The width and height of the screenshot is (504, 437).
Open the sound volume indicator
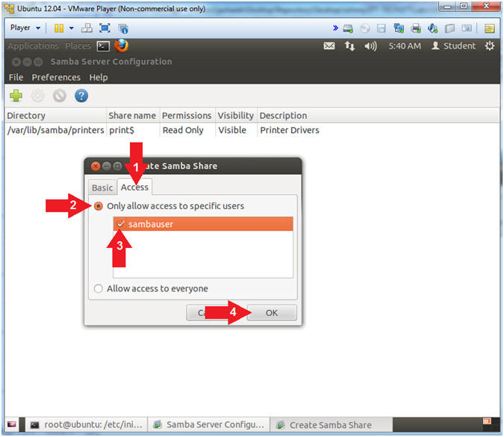(x=370, y=46)
